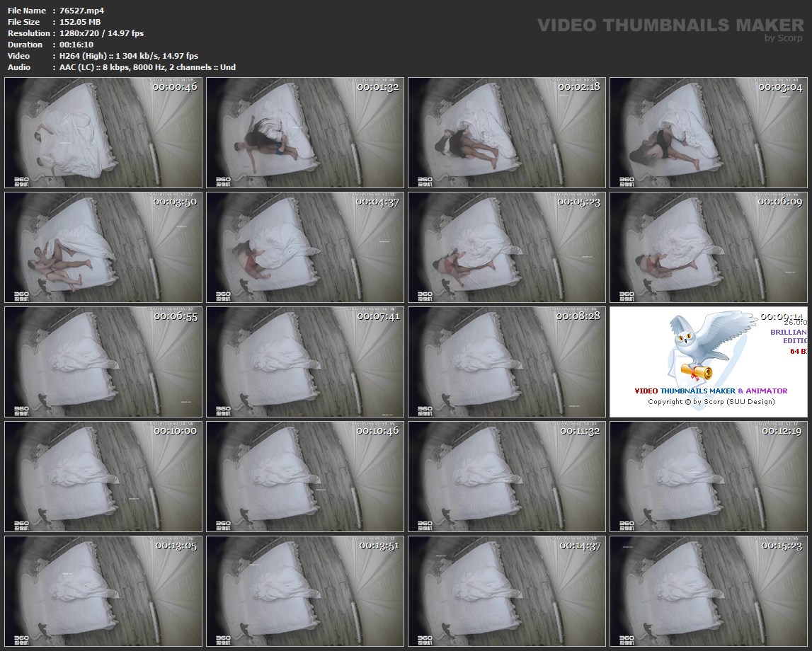Select the thumbnail stamped 00:08:28
Screen dimensions: 812x651
tap(506, 362)
